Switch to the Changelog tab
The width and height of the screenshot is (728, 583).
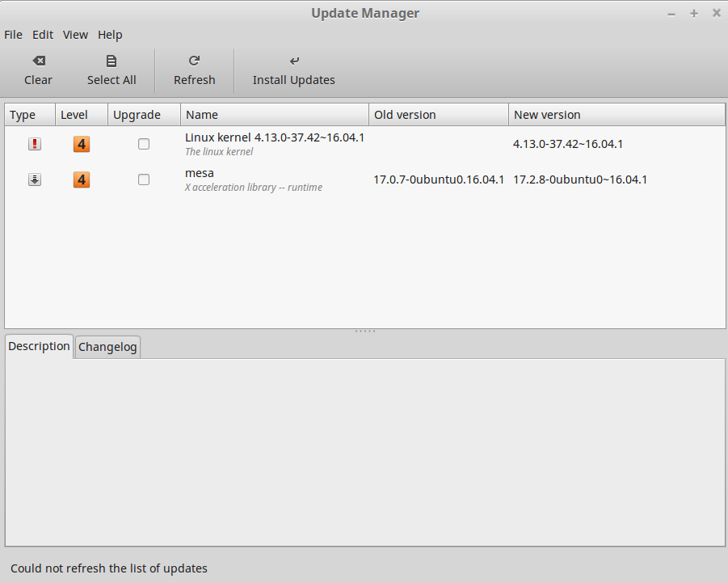107,347
